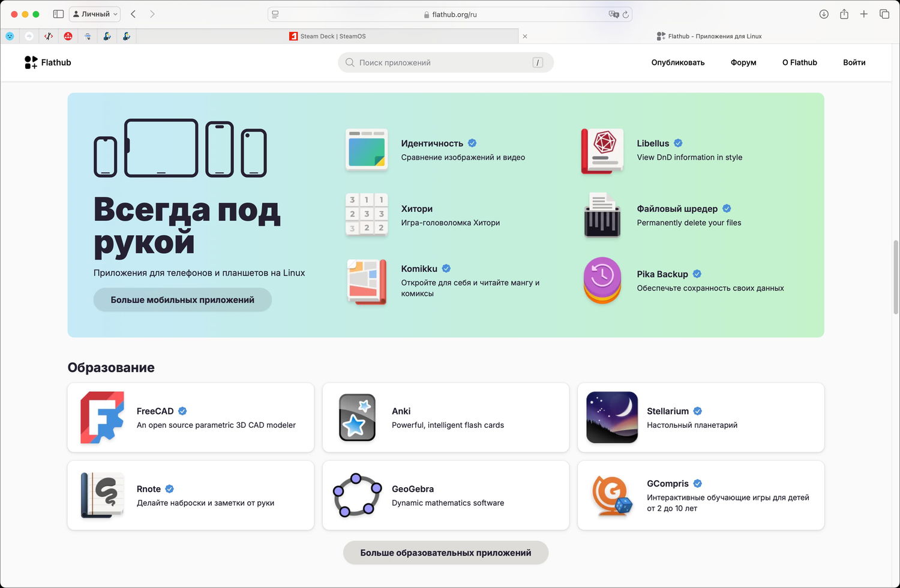900x588 pixels.
Task: Select the Flathub browser tab
Action: pos(708,36)
